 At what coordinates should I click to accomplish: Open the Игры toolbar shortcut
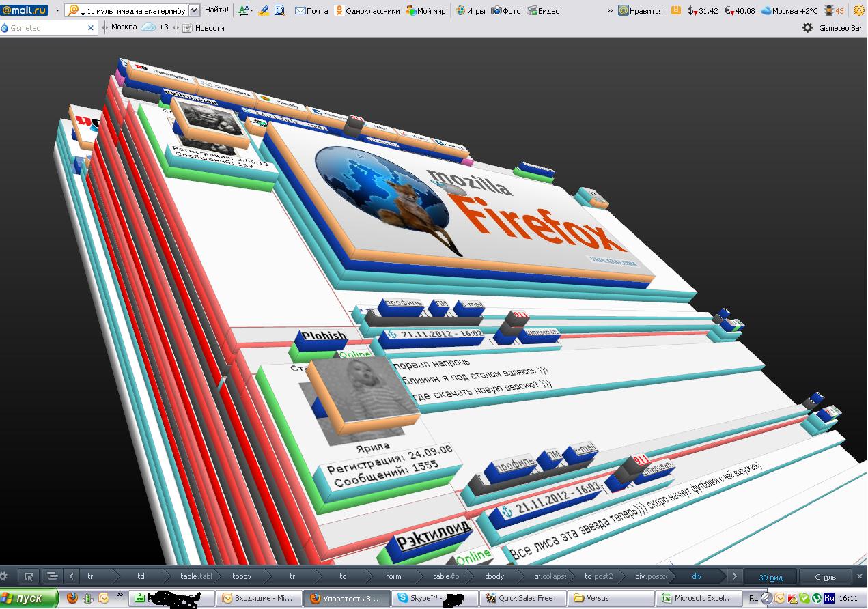tap(471, 10)
